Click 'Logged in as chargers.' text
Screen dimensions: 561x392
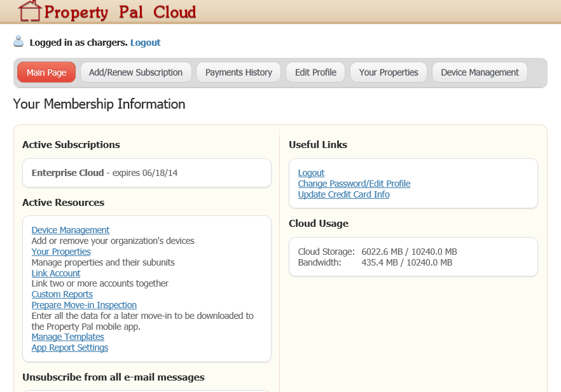[79, 43]
